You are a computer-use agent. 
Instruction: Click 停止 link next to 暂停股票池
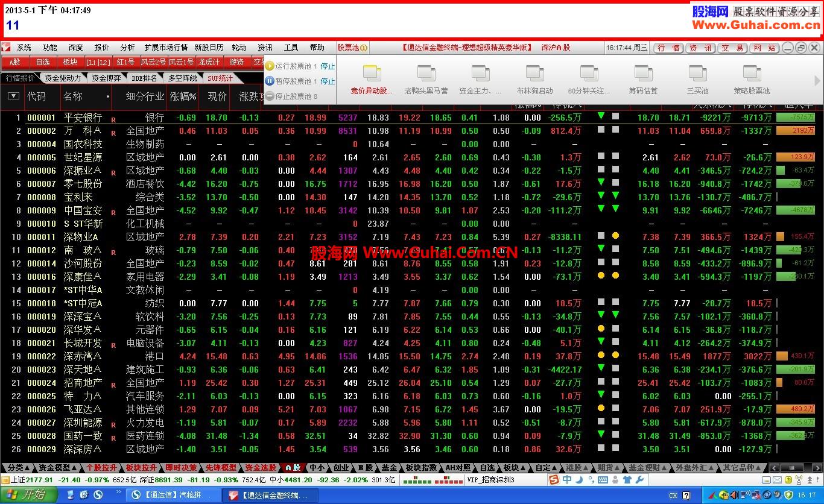pos(328,81)
